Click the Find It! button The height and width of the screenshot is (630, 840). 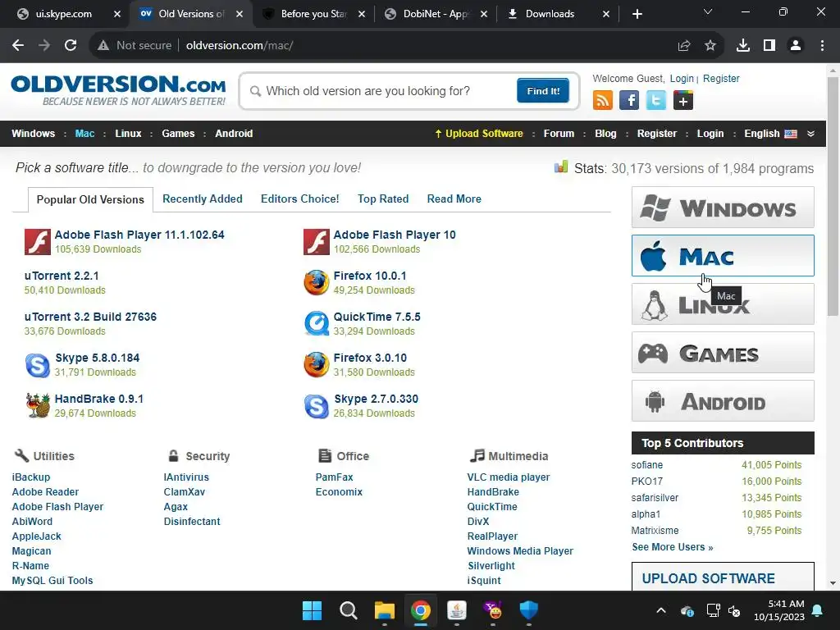pos(543,90)
